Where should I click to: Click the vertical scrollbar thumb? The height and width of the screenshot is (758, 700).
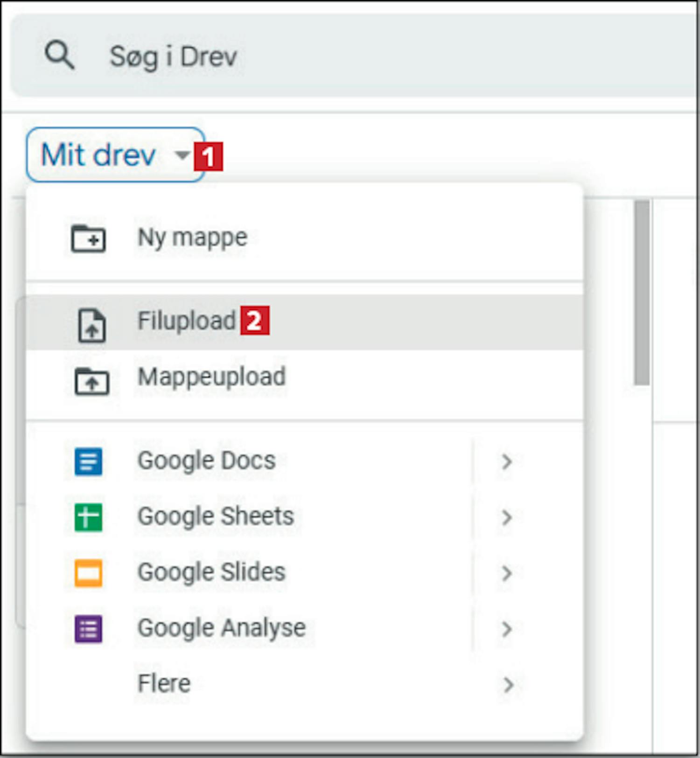(642, 293)
